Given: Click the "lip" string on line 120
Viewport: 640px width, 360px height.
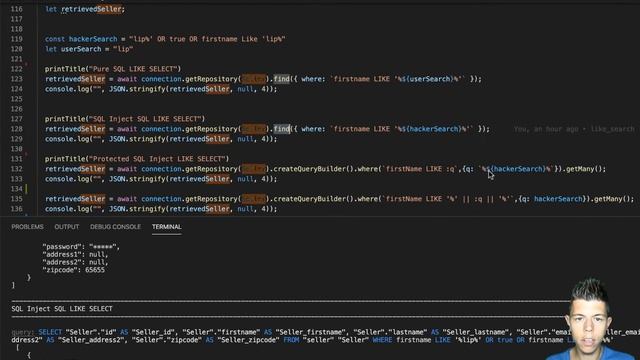Looking at the screenshot, I should point(123,49).
